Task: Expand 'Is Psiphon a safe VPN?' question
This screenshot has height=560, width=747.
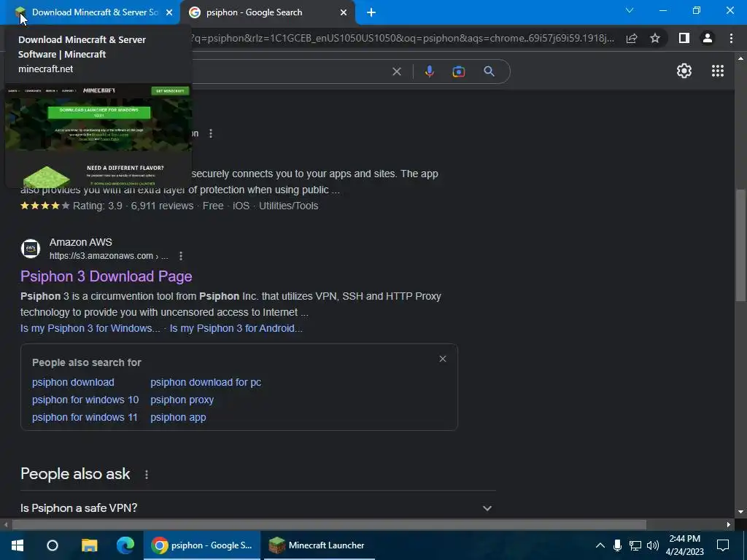Action: pos(256,508)
